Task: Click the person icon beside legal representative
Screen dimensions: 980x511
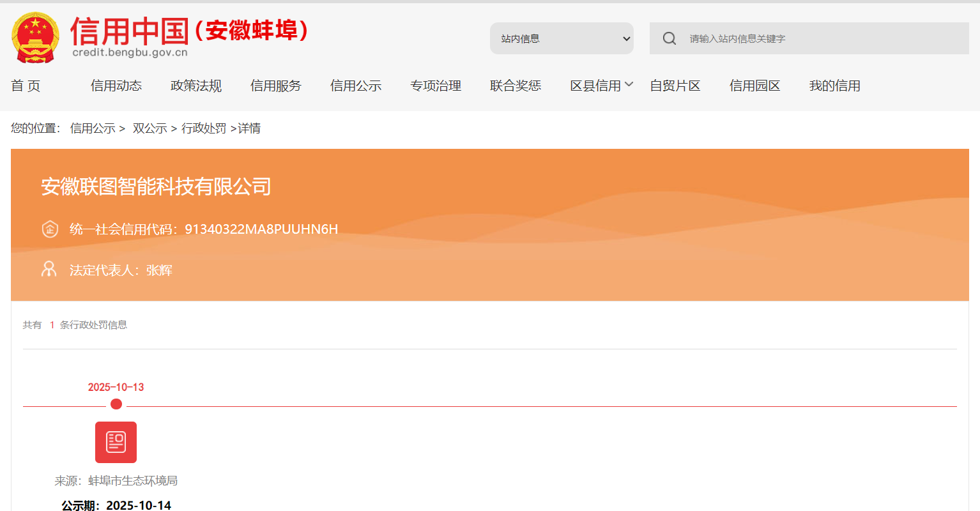Action: coord(49,269)
